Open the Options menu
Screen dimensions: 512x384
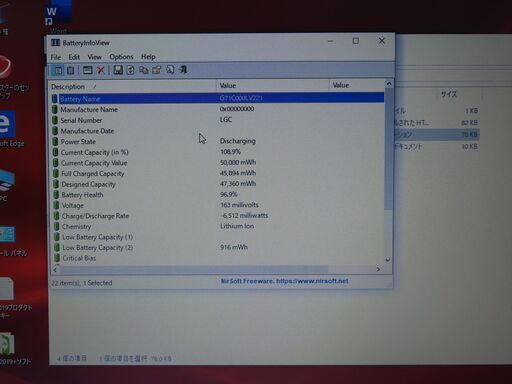click(x=121, y=57)
